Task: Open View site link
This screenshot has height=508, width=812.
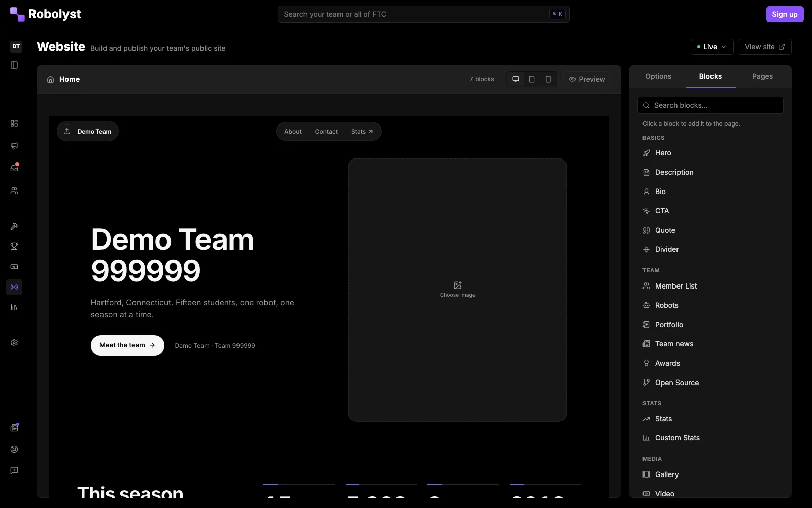Action: tap(764, 47)
